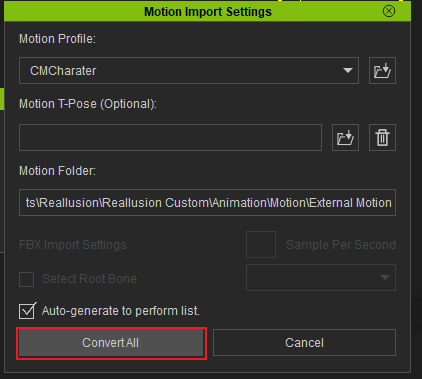Expand the Motion Profile dropdown arrow
Image resolution: width=422 pixels, height=379 pixels.
pos(348,70)
